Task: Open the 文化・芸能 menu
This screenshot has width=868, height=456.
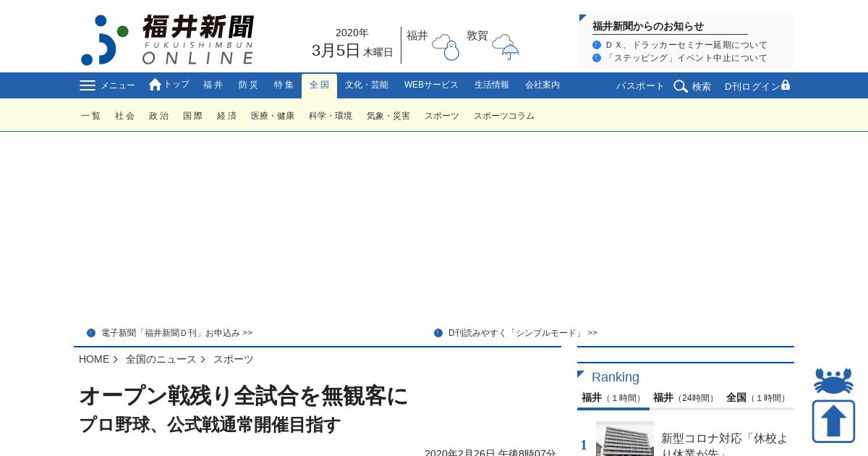Action: [x=367, y=85]
